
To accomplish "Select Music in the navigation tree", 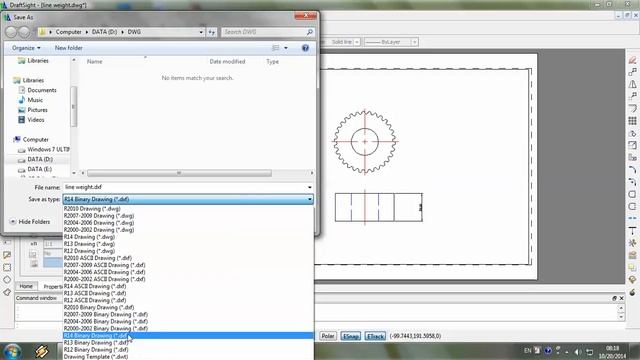I will point(35,100).
